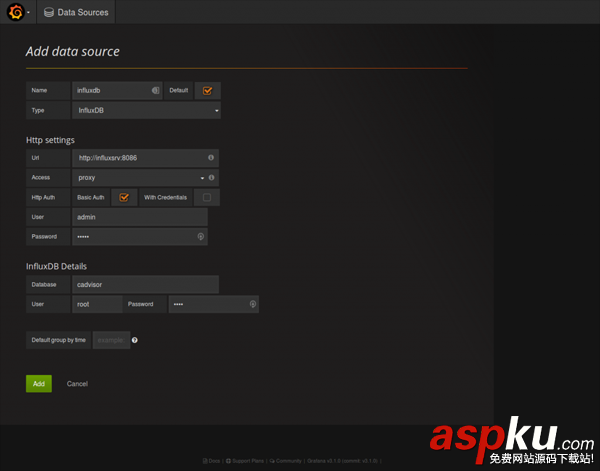Click the info icon beside Access dropdown

pyautogui.click(x=212, y=178)
